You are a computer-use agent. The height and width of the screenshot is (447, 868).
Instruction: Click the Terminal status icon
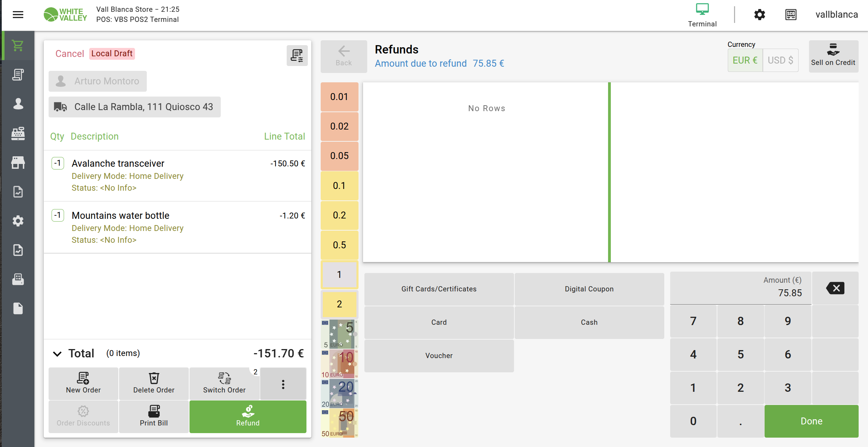[x=702, y=15]
